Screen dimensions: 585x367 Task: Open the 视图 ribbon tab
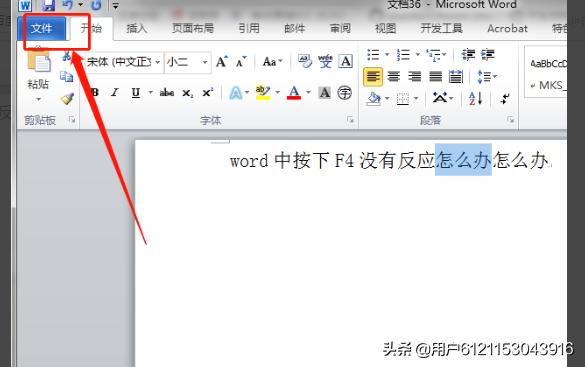385,28
